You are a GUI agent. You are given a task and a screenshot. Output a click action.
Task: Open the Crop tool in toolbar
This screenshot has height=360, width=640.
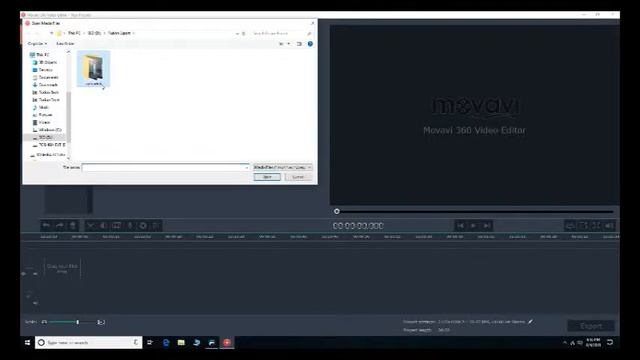(x=117, y=226)
